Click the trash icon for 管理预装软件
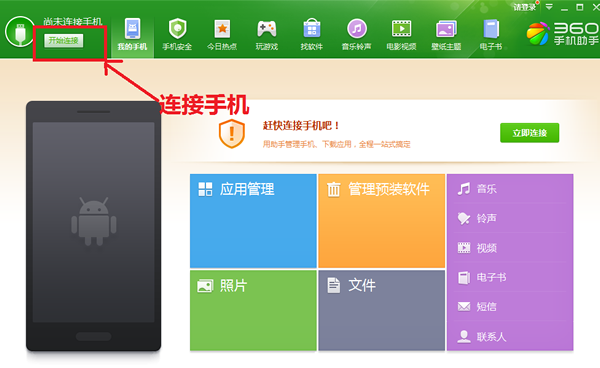Image resolution: width=600 pixels, height=368 pixels. pos(333,189)
